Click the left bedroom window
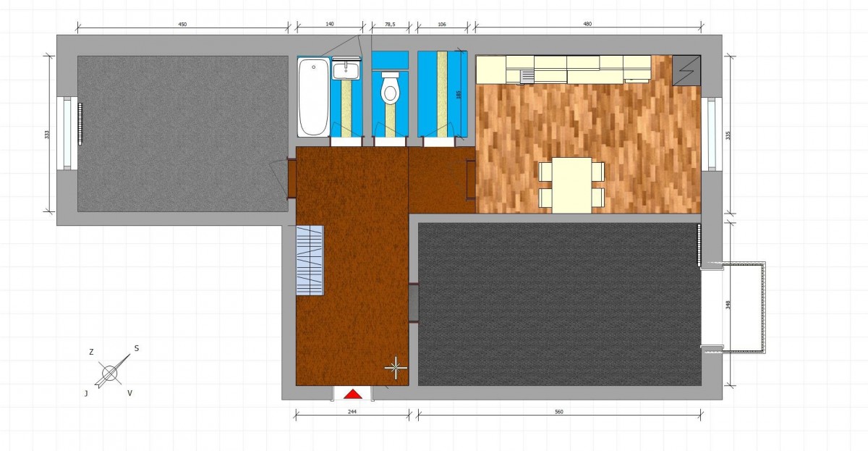Image resolution: width=868 pixels, height=451 pixels. click(68, 134)
